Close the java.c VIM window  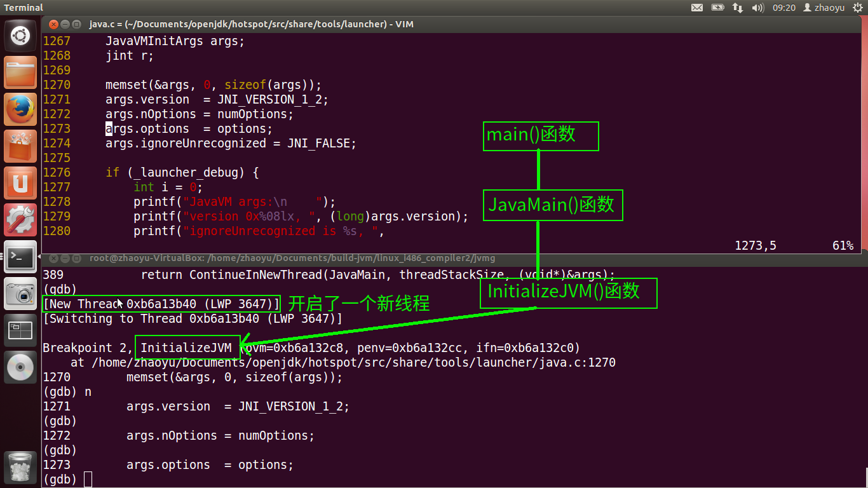click(53, 25)
